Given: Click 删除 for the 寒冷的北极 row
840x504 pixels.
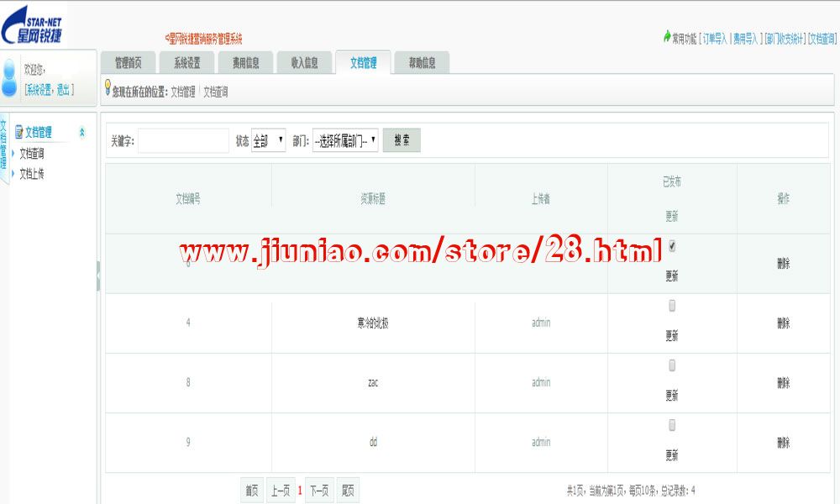Looking at the screenshot, I should point(783,323).
